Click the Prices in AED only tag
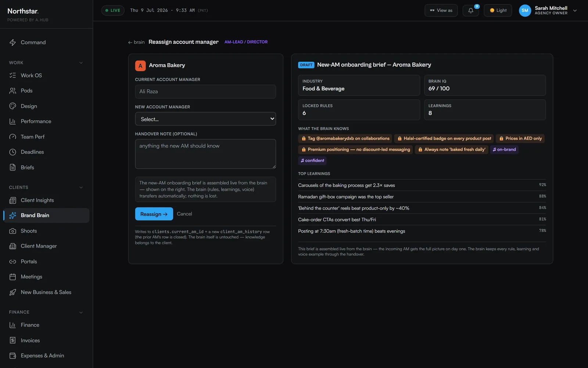This screenshot has height=368, width=588. (520, 138)
